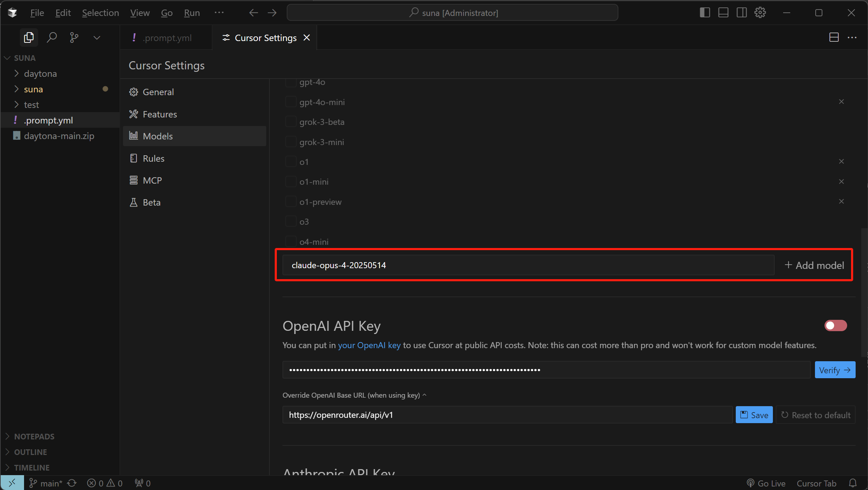Screen dimensions: 868x490
Task: Collapse Override OpenAI Base URL section
Action: [x=354, y=395]
